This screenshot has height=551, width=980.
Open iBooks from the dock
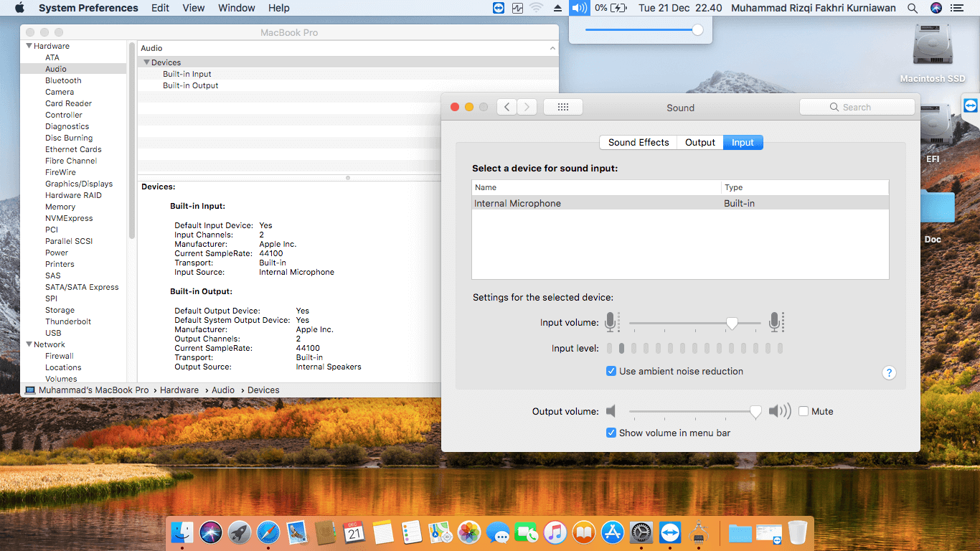584,532
